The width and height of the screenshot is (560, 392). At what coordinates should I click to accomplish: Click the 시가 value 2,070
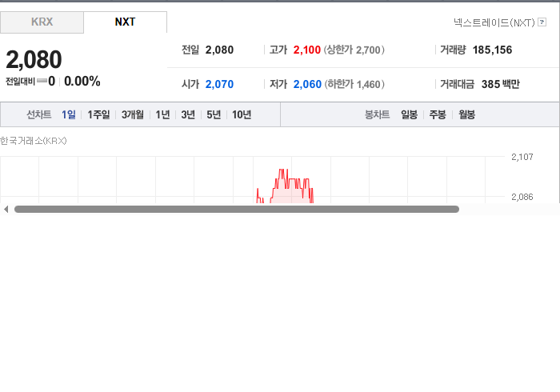[219, 84]
